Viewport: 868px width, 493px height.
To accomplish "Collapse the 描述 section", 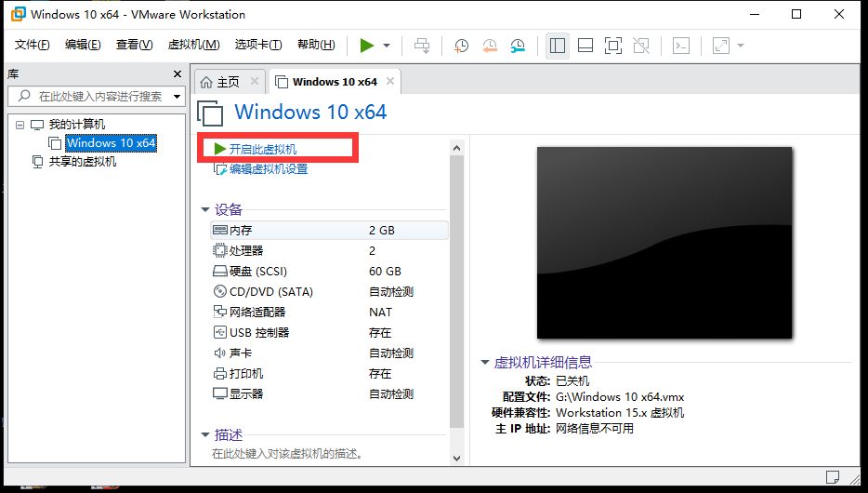I will [205, 434].
